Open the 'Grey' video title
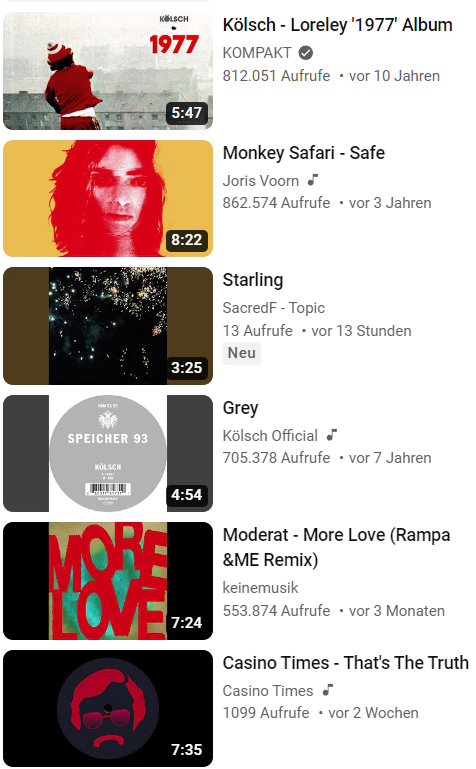This screenshot has height=769, width=476. [x=241, y=408]
